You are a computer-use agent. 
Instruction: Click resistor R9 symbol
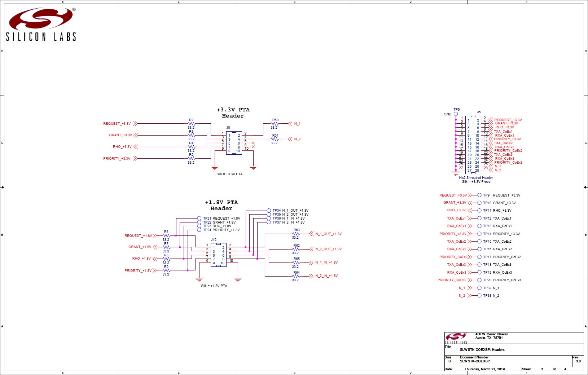click(x=166, y=270)
